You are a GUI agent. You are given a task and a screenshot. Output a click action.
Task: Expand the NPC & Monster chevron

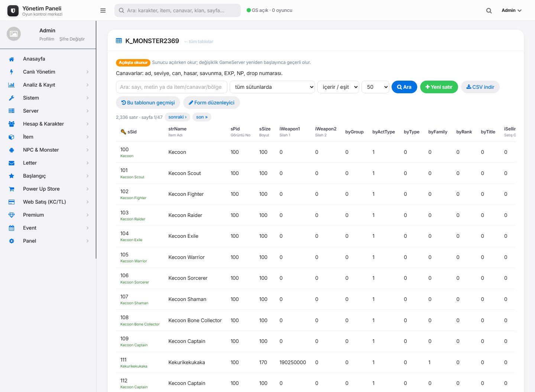click(x=88, y=150)
